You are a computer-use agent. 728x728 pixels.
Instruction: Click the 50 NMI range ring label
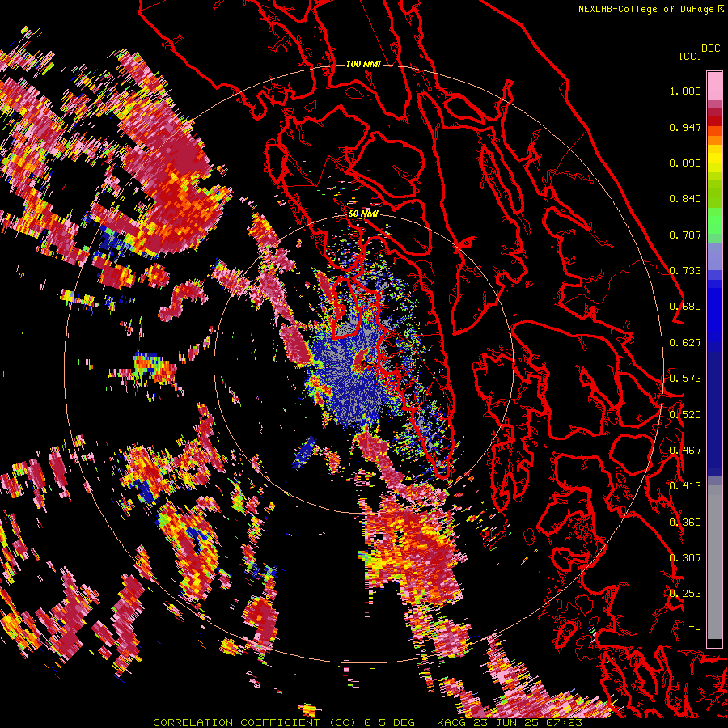pyautogui.click(x=363, y=214)
